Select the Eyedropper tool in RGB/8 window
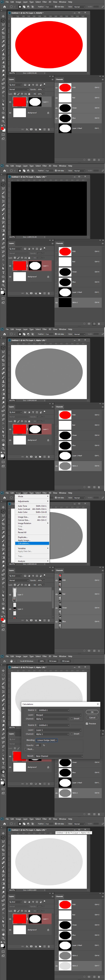Screen dimensions: 105x980 (x=3, y=41)
